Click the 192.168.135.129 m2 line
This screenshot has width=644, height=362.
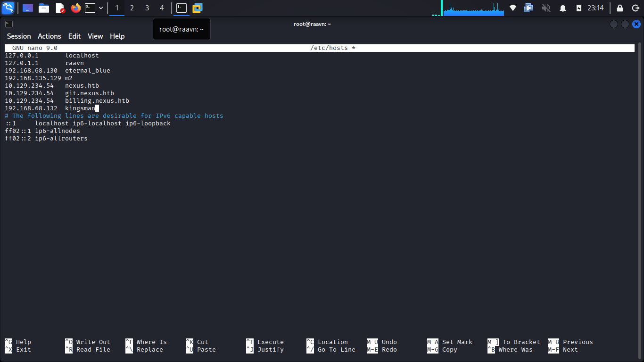[x=39, y=78]
